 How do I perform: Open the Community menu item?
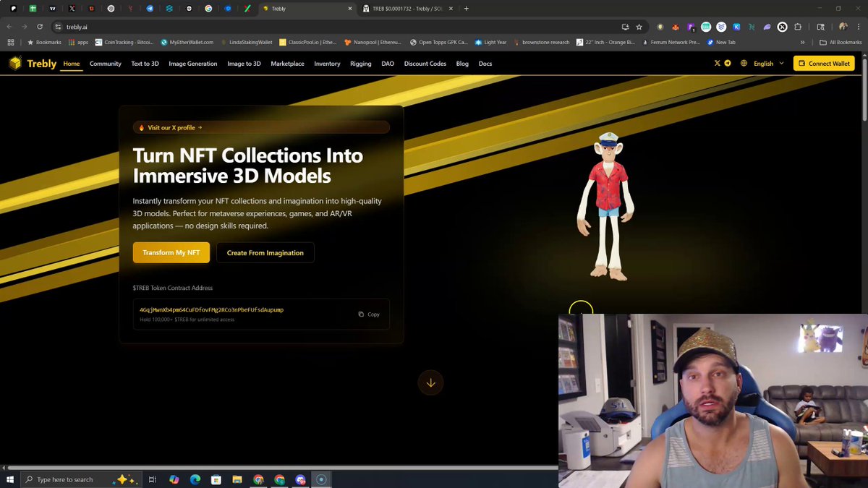[106, 64]
